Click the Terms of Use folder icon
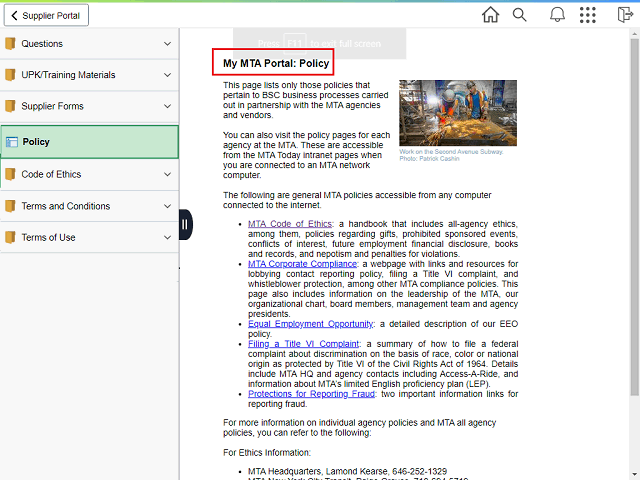This screenshot has height=480, width=640. click(x=10, y=237)
